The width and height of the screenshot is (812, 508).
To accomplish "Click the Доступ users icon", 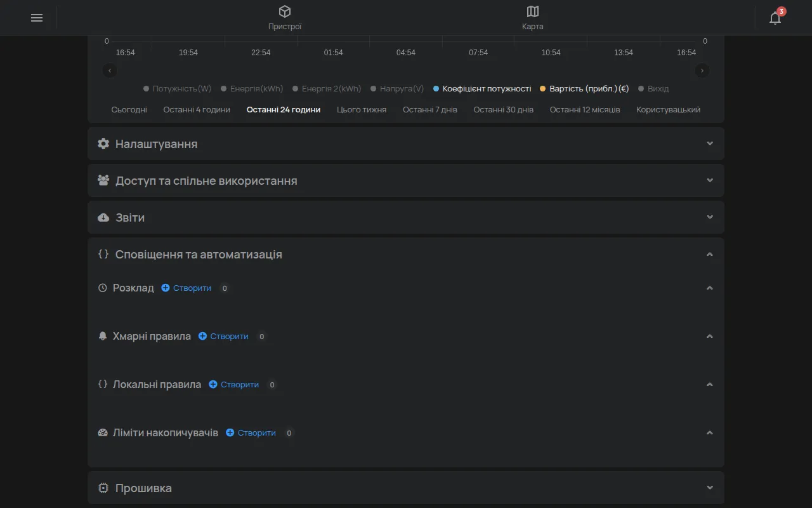I will tap(103, 180).
